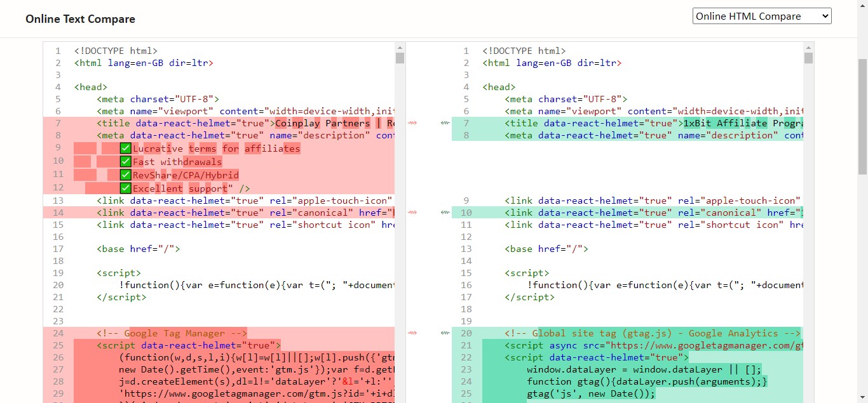The height and width of the screenshot is (403, 868).
Task: Click the green checkmark before 'Lucrative terms'
Action: coord(125,148)
